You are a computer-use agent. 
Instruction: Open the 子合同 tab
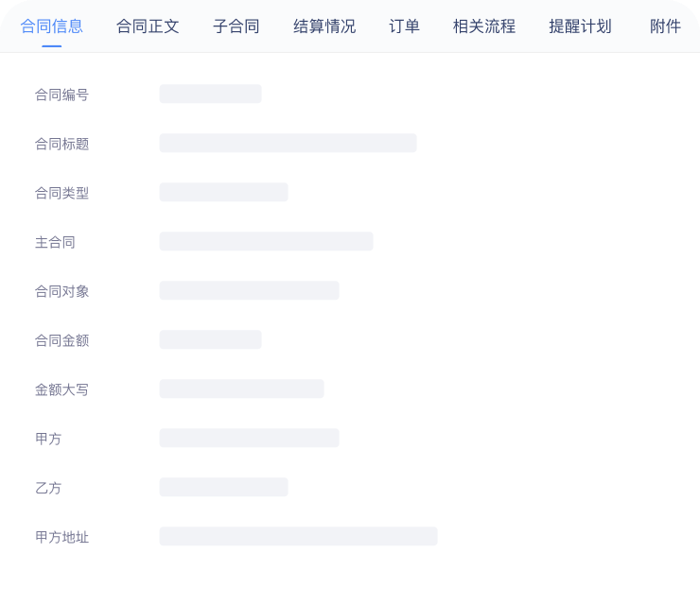pyautogui.click(x=236, y=26)
